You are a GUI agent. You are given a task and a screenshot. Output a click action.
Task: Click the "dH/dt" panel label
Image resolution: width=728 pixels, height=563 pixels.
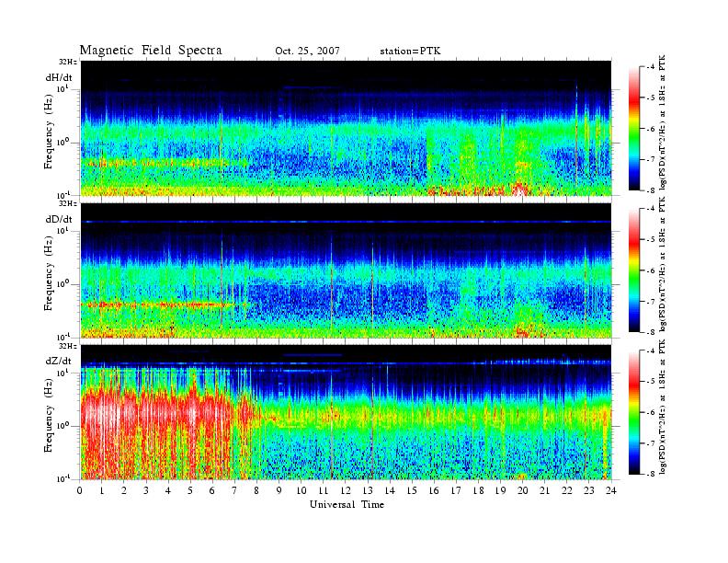tap(59, 77)
